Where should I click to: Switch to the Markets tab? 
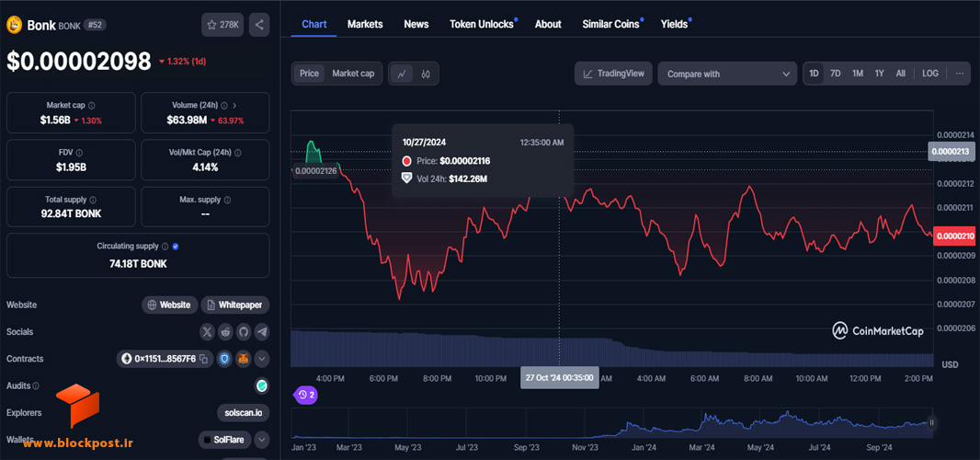click(x=365, y=24)
